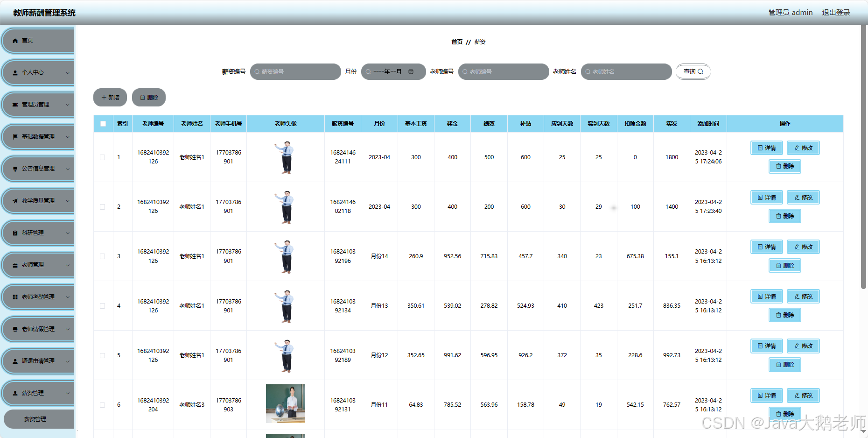Expand the 科研管理 chevron
Screen dimensions: 868x438
pos(68,233)
